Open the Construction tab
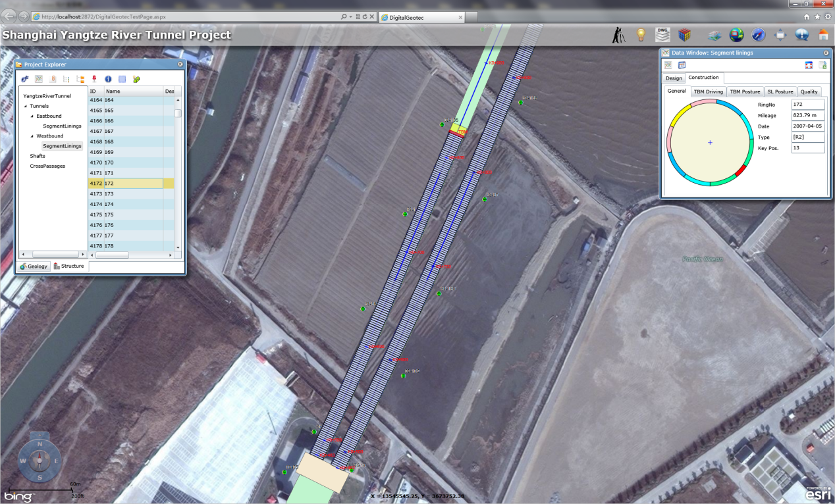 [704, 78]
